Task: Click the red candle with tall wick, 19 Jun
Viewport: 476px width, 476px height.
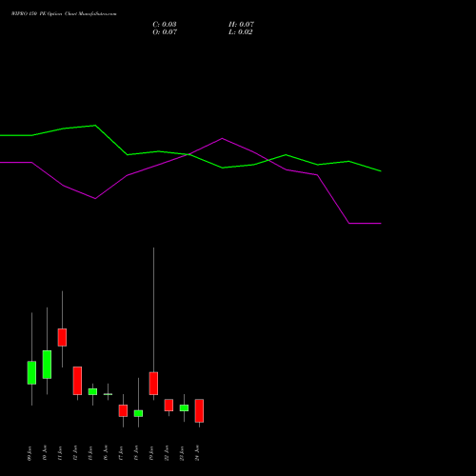Action: coord(153,384)
